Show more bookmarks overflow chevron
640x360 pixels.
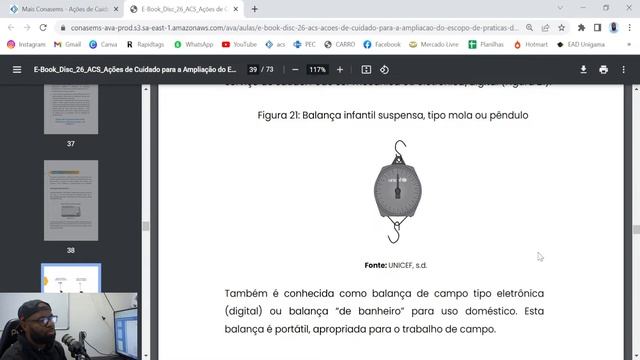[629, 44]
